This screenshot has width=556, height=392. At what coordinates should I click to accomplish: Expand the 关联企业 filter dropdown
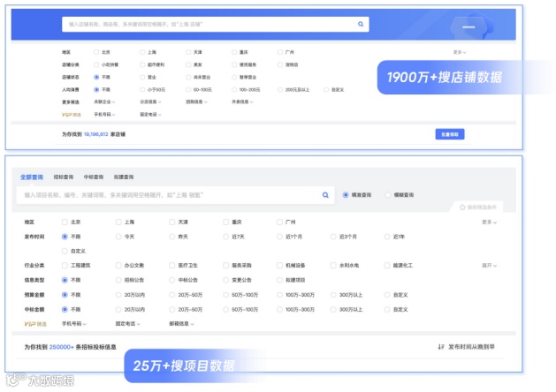click(104, 102)
